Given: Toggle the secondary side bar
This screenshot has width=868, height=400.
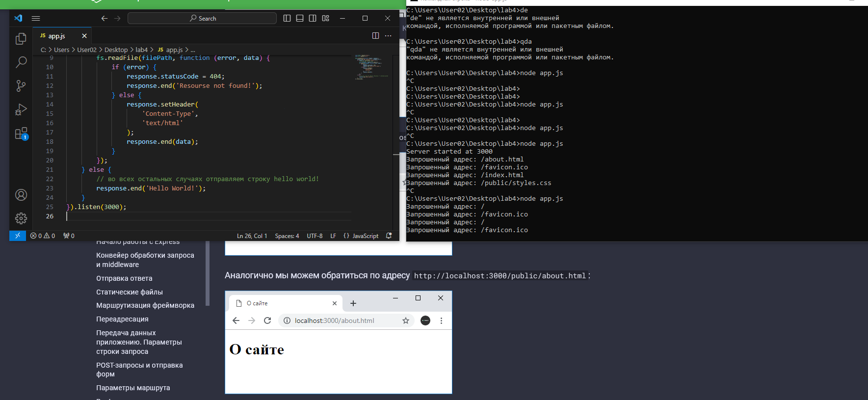Looking at the screenshot, I should (x=313, y=18).
